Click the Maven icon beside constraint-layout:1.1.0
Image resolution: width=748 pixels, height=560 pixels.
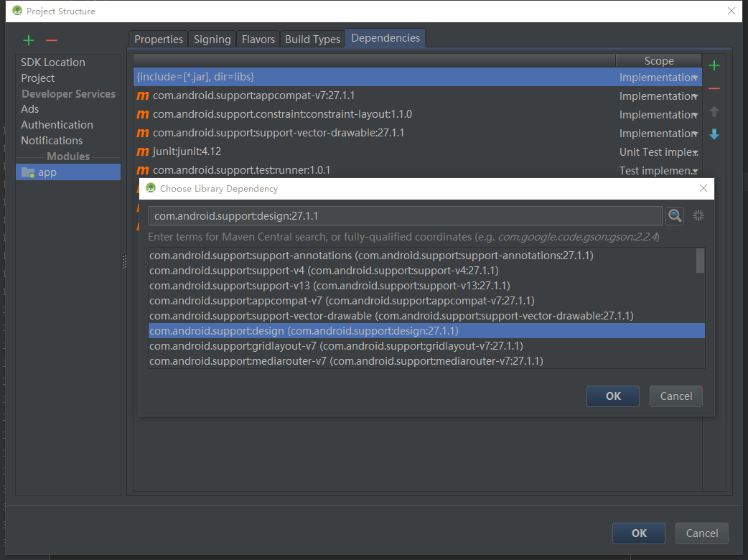pos(143,114)
